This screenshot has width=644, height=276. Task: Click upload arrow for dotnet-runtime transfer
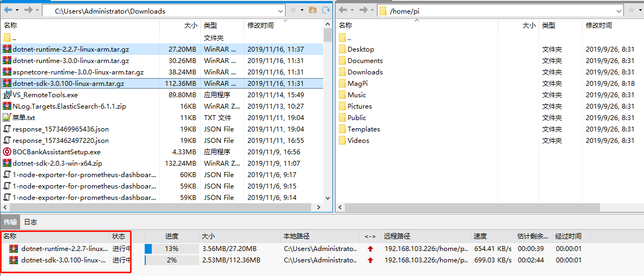(370, 248)
